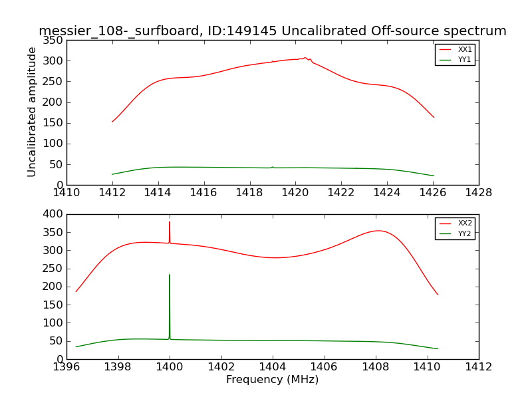Click the 400 y-axis tick on bottom plot

click(x=53, y=214)
